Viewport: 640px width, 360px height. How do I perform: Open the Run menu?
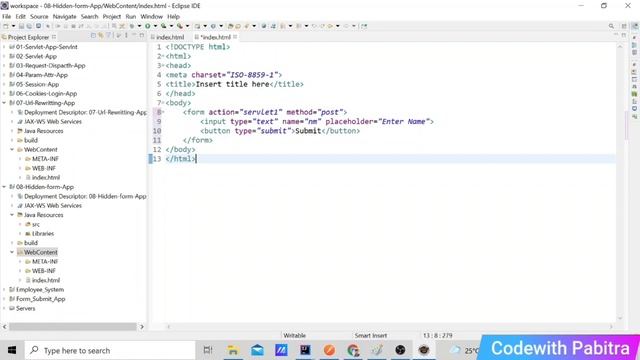click(x=131, y=16)
